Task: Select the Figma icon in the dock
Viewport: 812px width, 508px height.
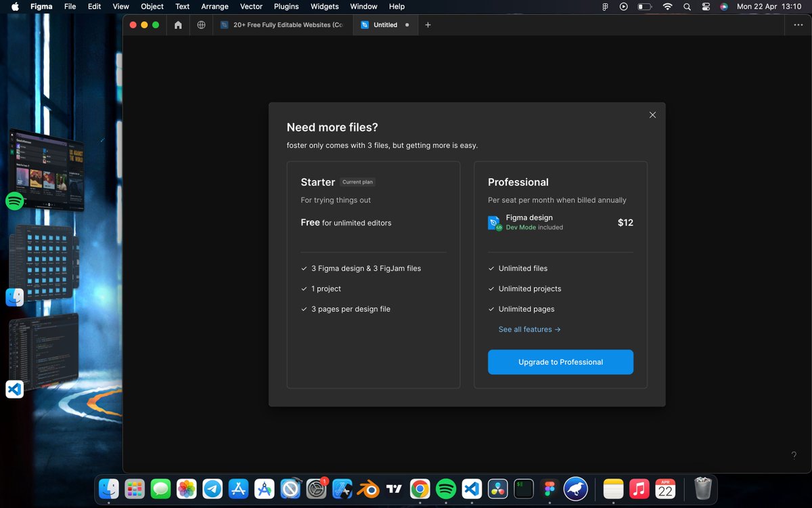Action: pyautogui.click(x=548, y=488)
